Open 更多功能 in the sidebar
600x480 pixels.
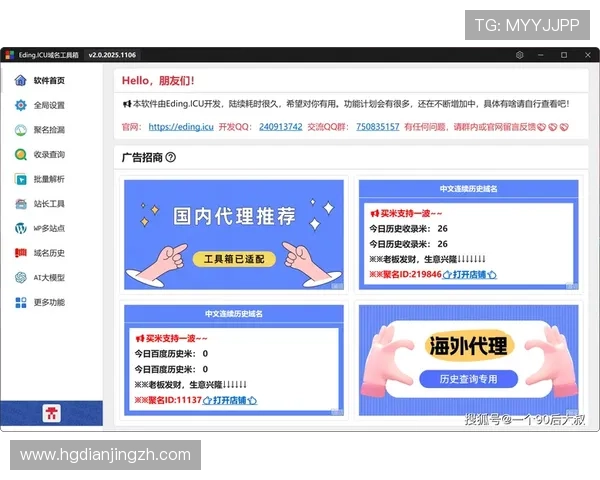click(x=49, y=302)
